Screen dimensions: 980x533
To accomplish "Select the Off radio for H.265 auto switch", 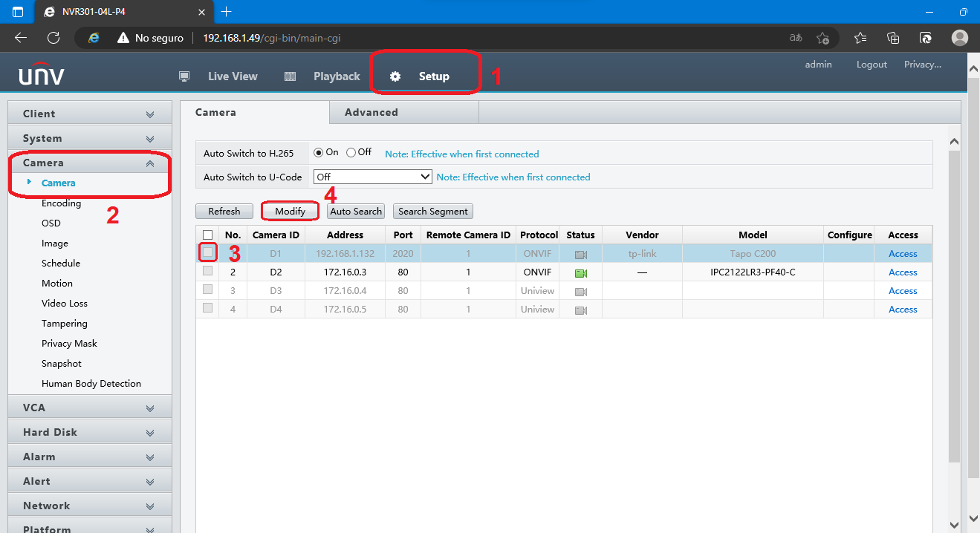I will click(x=351, y=153).
